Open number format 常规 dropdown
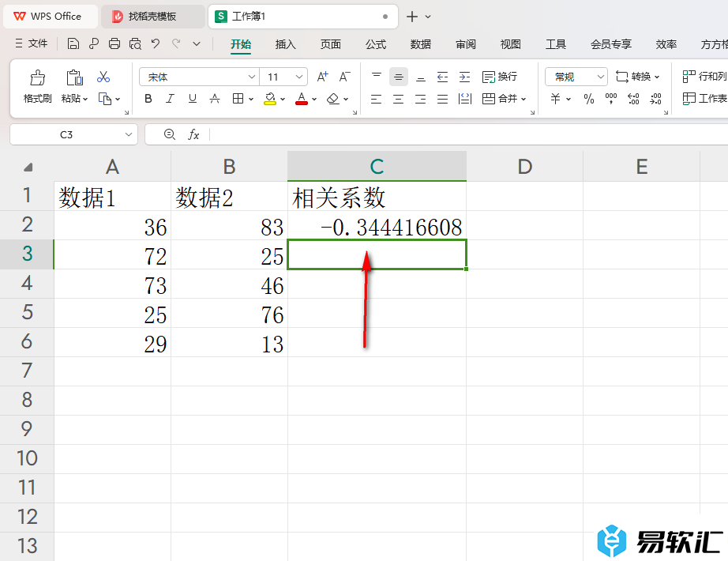This screenshot has height=561, width=728. [600, 77]
